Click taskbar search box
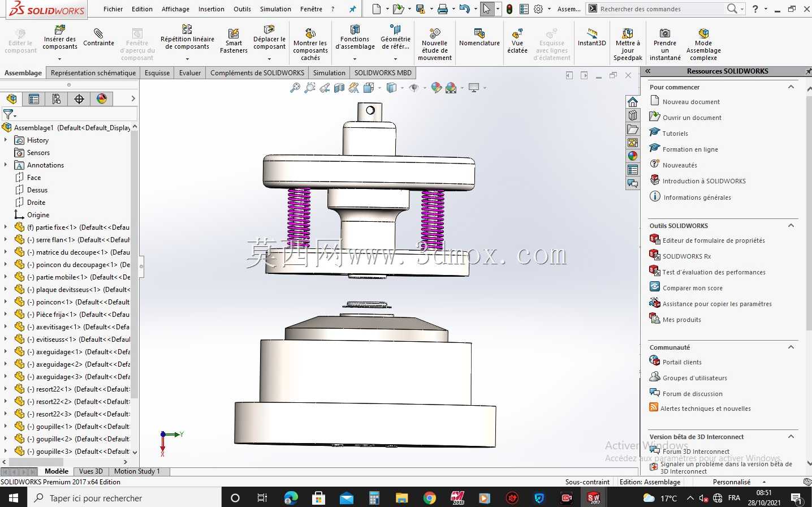The image size is (812, 507). (x=123, y=498)
